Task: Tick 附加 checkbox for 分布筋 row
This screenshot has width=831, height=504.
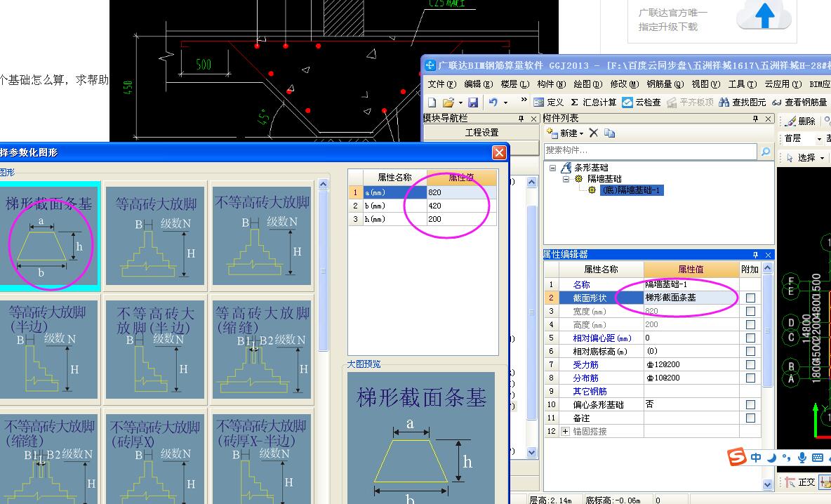Action: (x=750, y=378)
